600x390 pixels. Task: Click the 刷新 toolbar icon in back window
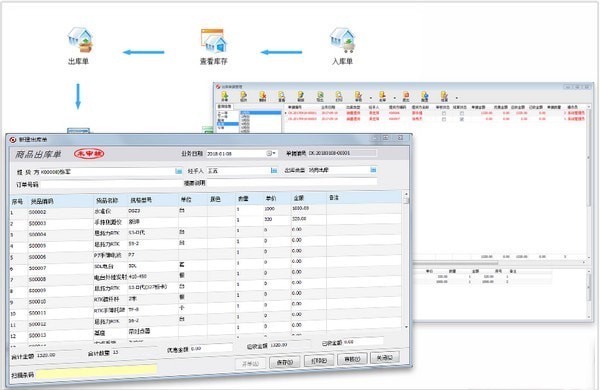[301, 96]
